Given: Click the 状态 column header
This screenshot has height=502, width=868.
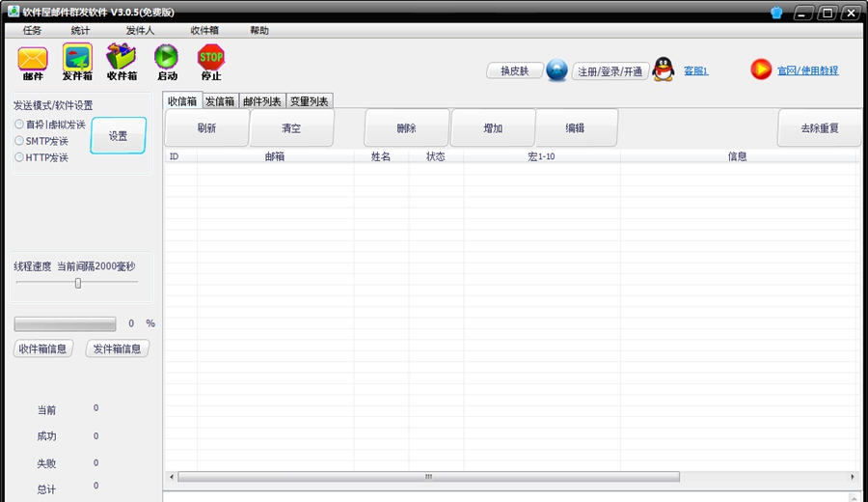Looking at the screenshot, I should 436,156.
